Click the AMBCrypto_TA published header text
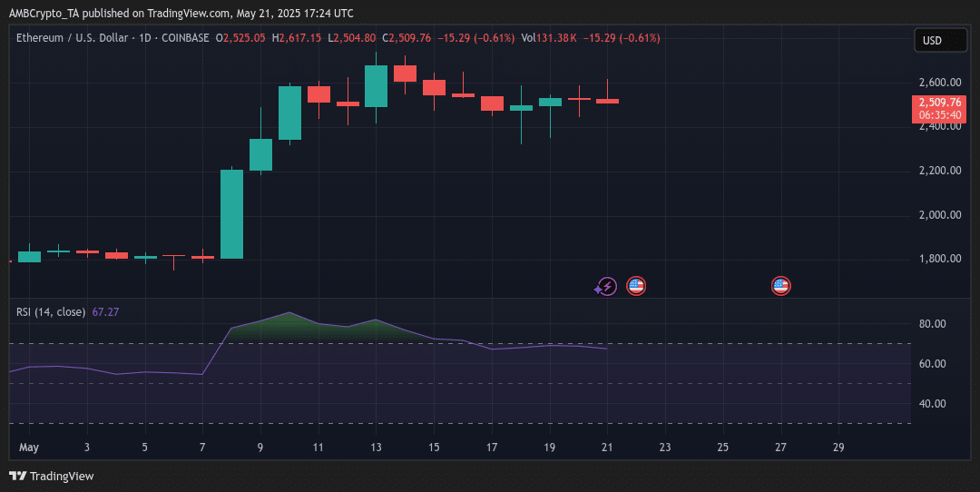Screen dimensions: 980x492 point(181,13)
